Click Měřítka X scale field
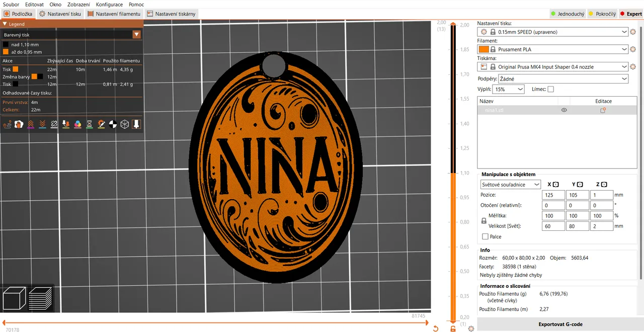 point(553,215)
